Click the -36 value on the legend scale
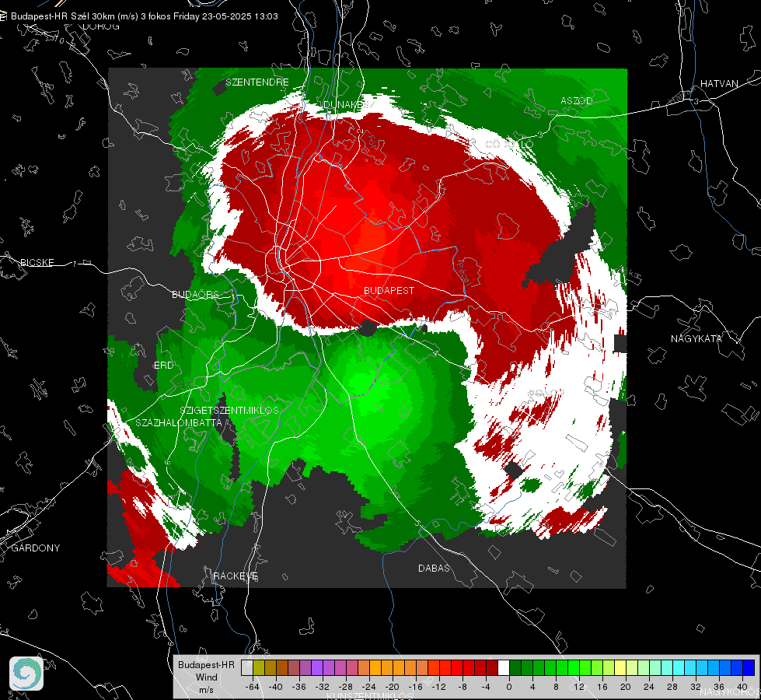 point(299,687)
